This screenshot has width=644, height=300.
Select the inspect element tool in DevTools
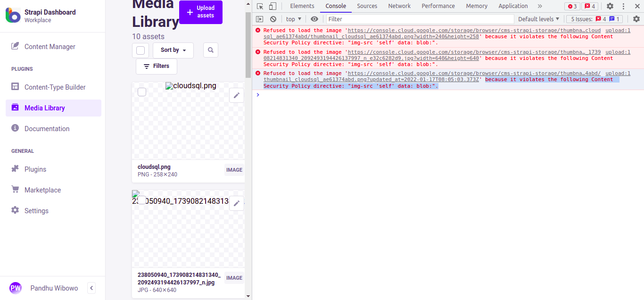click(260, 6)
